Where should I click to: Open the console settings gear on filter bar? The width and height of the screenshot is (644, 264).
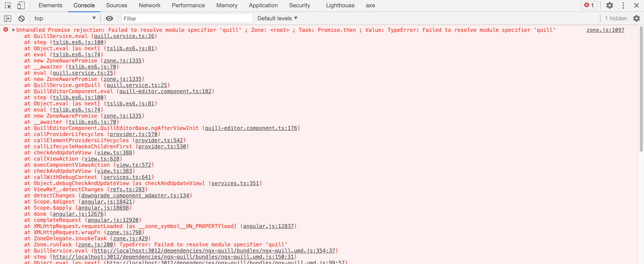point(637,18)
